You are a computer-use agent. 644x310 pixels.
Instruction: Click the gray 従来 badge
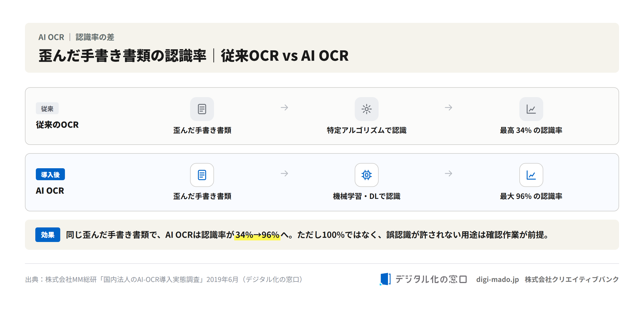point(47,109)
